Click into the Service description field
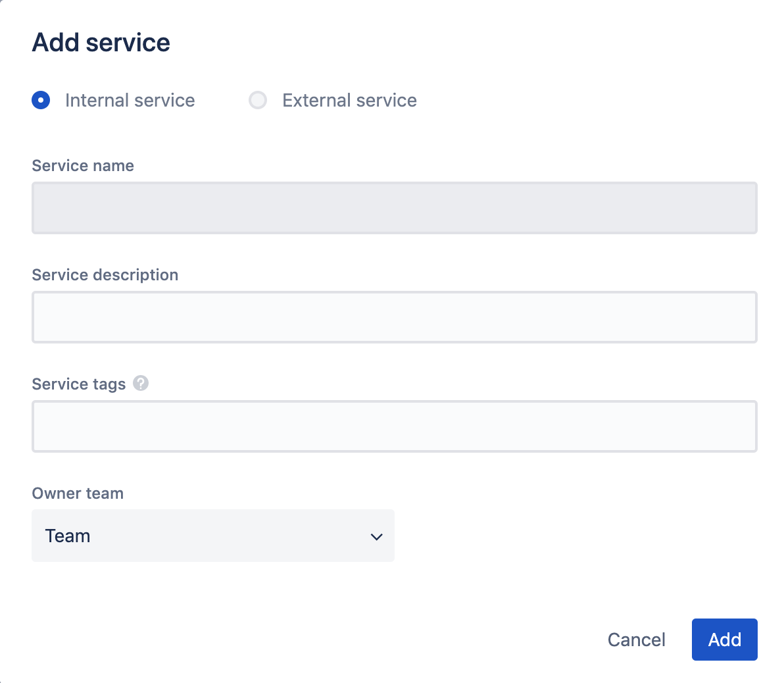 point(395,317)
